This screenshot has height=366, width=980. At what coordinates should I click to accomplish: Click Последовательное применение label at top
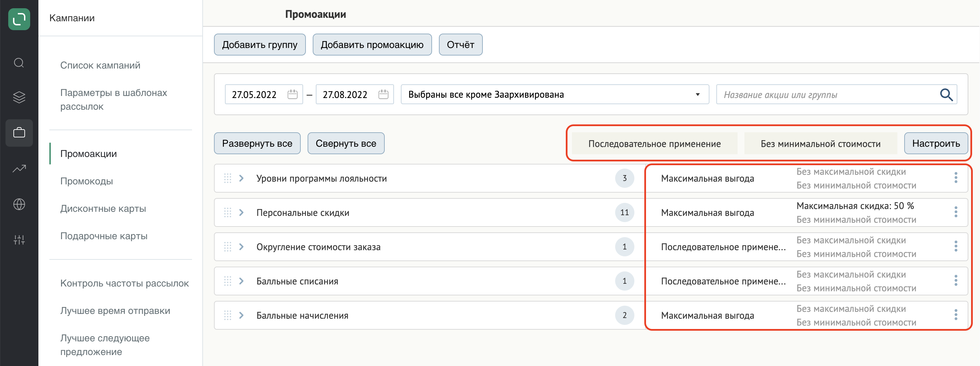pos(654,144)
